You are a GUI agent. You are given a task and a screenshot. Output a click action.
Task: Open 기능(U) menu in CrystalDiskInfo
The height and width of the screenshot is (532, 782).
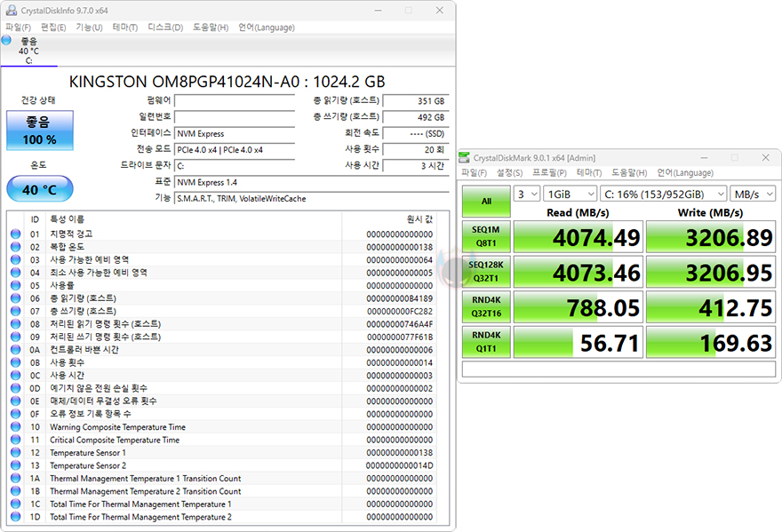[x=89, y=28]
